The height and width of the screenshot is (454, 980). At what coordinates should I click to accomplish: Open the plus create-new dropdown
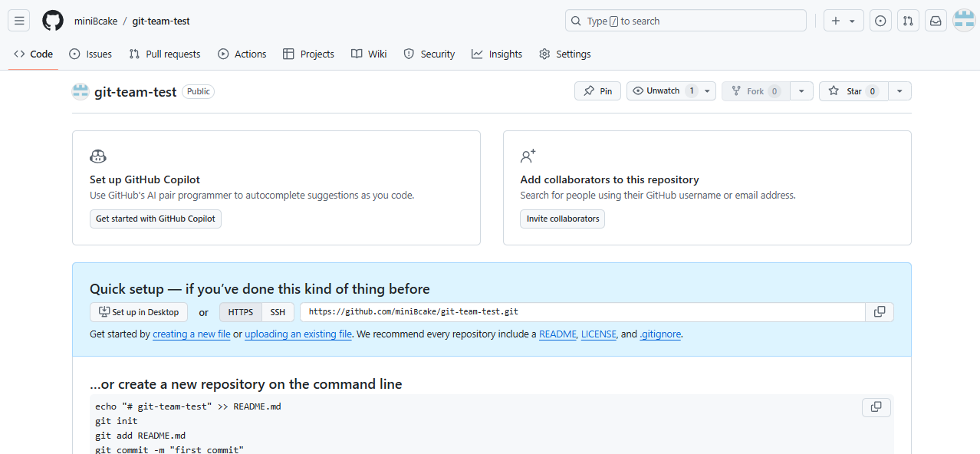pyautogui.click(x=844, y=21)
